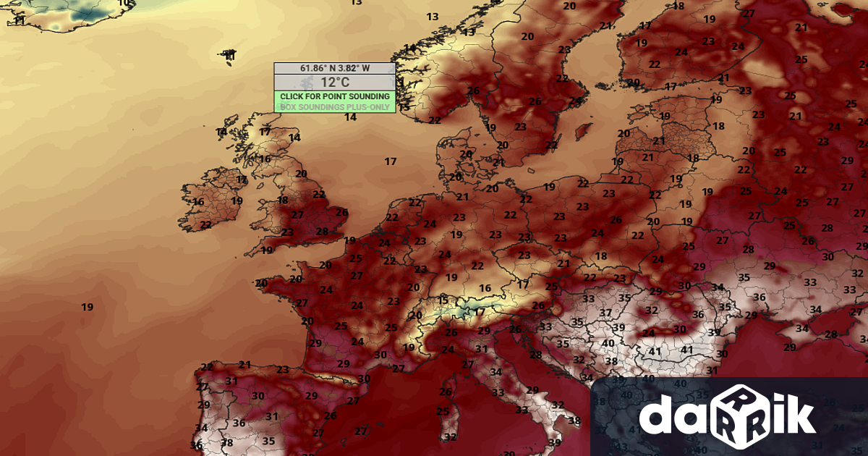Click the 25 label on northern Sardinia
Image resolution: width=868 pixels, height=456 pixels.
click(x=443, y=411)
